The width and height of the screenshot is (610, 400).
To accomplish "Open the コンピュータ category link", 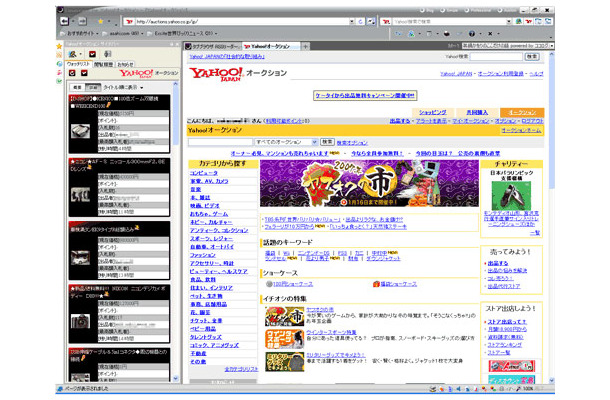I will [203, 173].
